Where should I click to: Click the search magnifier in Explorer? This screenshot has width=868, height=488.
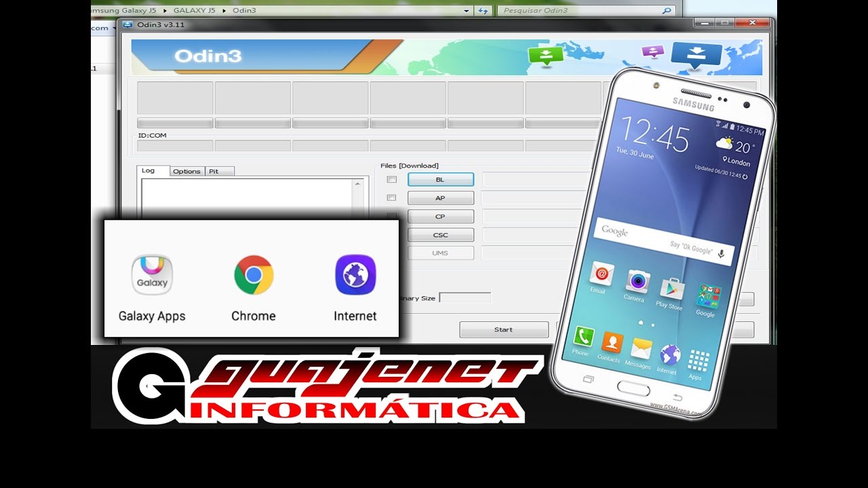667,10
